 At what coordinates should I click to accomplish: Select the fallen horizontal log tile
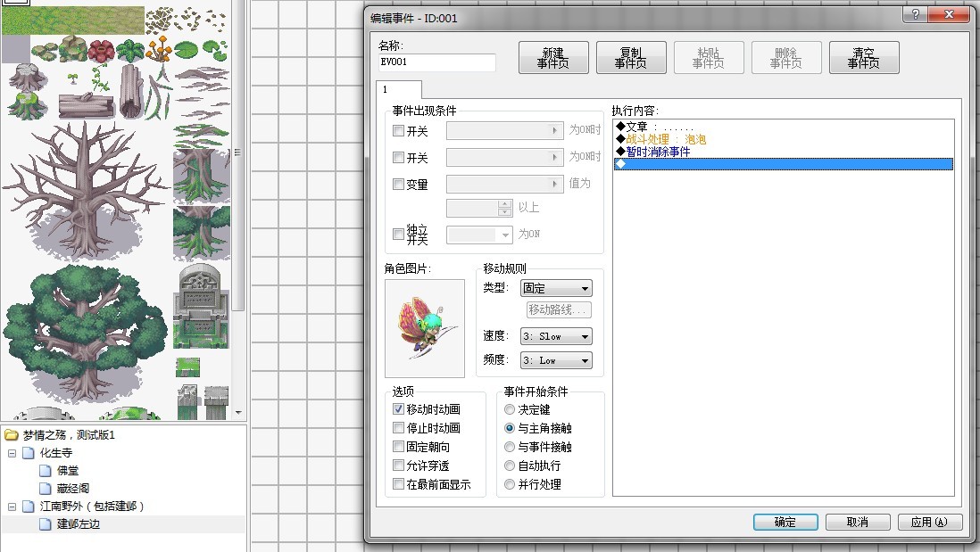87,105
